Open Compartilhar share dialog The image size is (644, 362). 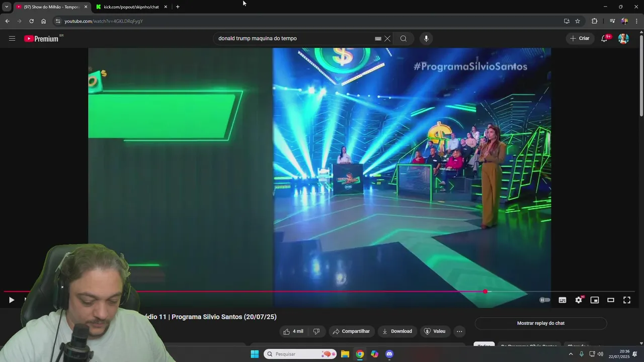[x=351, y=331]
